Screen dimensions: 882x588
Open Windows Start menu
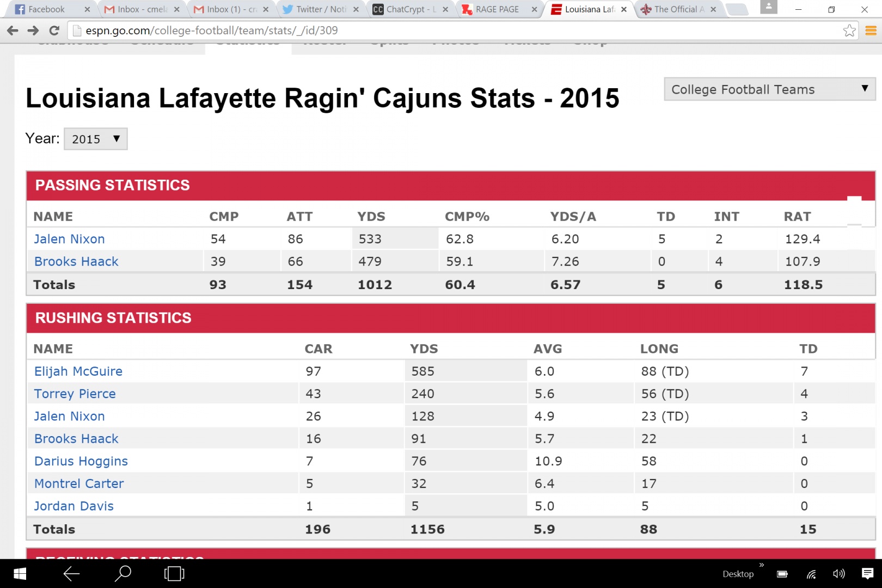(20, 573)
